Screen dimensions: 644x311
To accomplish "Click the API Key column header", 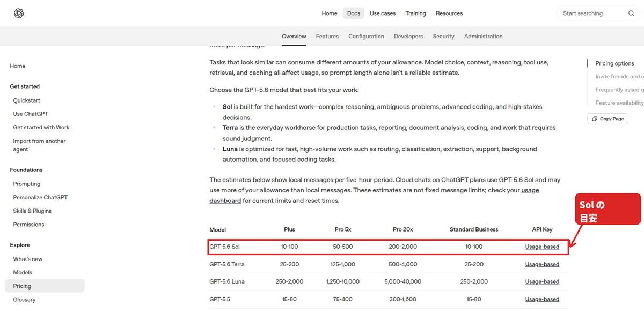I will [542, 229].
